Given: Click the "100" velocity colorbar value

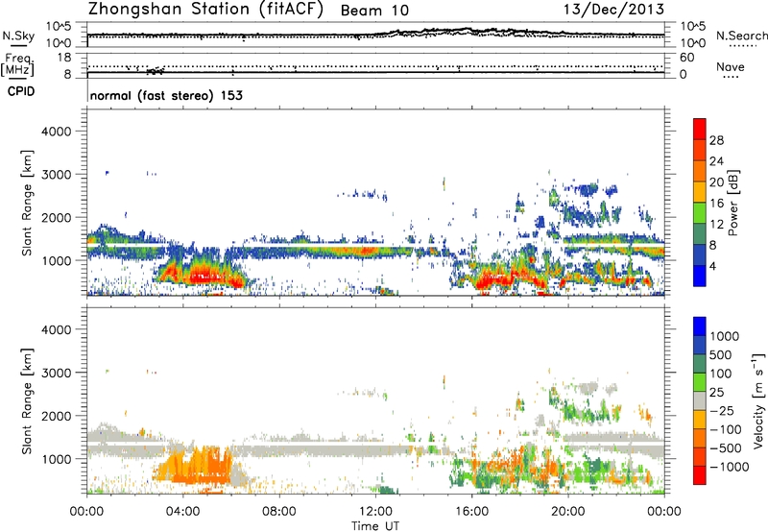Looking at the screenshot, I should (721, 374).
